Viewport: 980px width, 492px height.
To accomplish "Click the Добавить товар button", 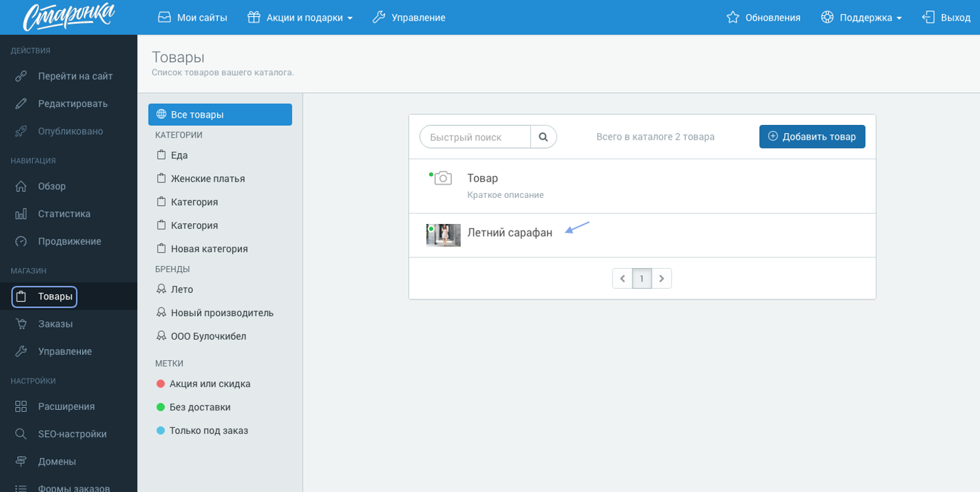I will (812, 136).
